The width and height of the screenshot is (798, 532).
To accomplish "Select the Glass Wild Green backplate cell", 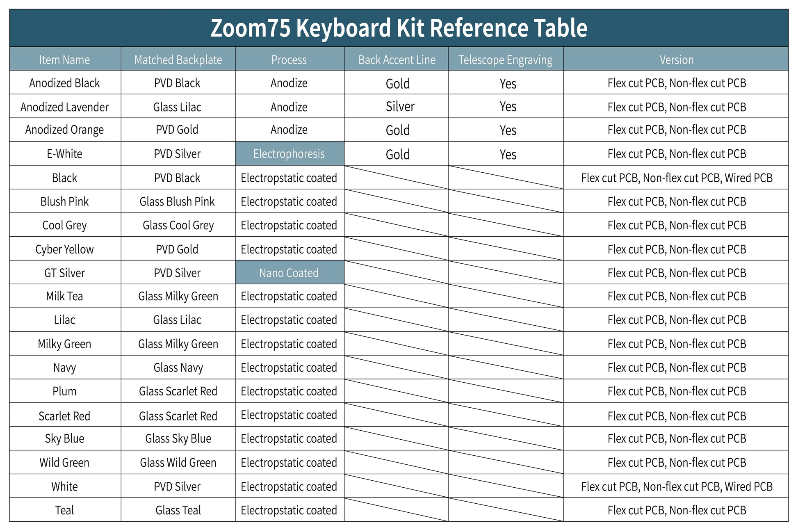I will (x=178, y=463).
